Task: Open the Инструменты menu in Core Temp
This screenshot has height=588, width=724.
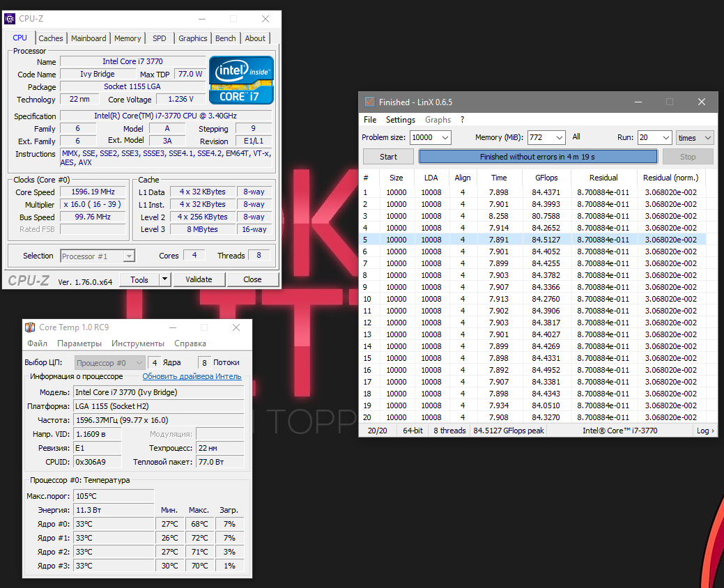Action: pyautogui.click(x=138, y=343)
